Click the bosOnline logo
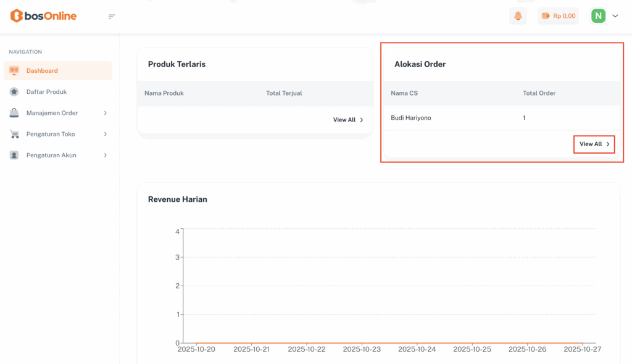Screen dimensions: 632x364 (43, 16)
